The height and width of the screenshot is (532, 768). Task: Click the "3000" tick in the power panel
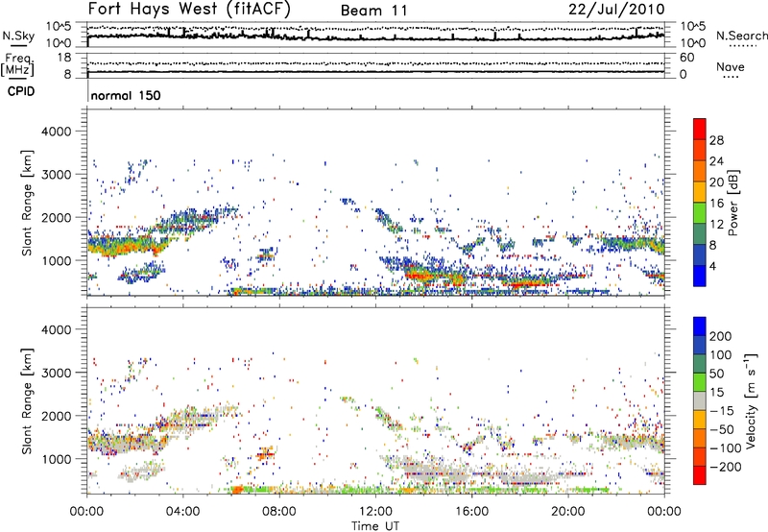(57, 175)
